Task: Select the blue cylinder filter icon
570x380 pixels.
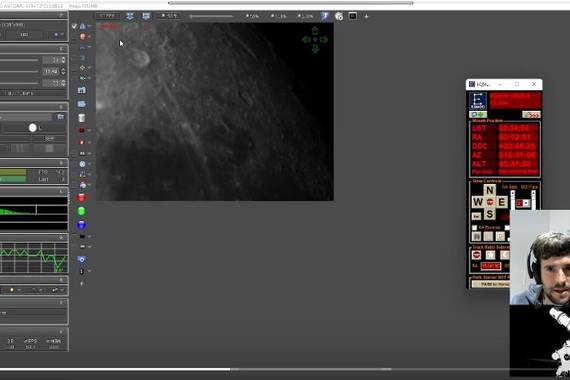Action: point(82,225)
